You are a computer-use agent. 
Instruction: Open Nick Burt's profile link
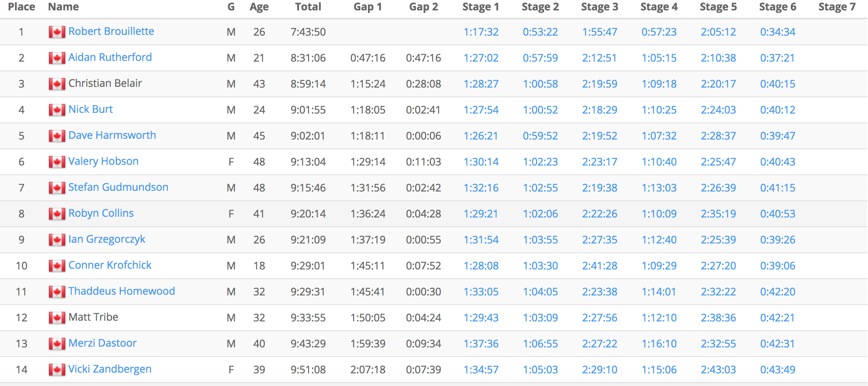[91, 109]
